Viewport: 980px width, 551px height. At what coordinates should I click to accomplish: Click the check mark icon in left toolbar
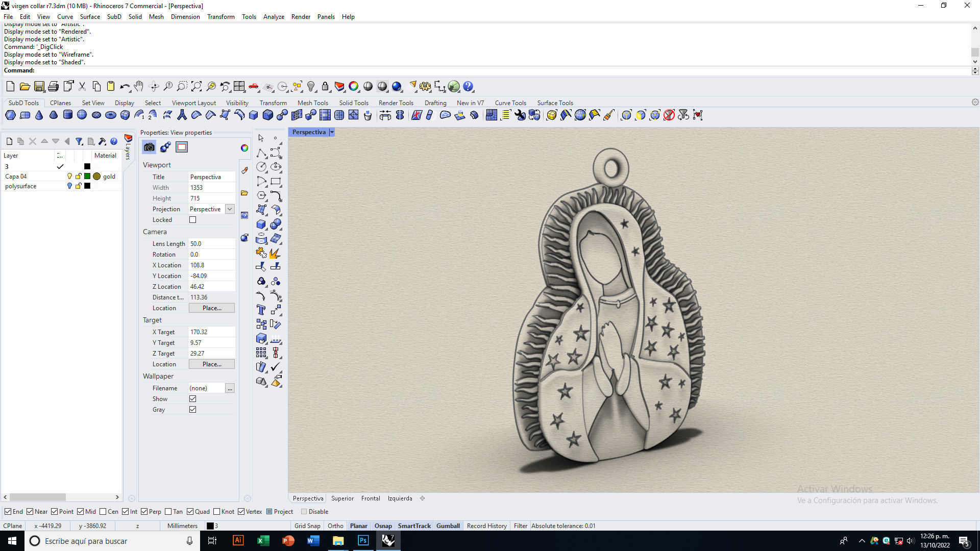(276, 367)
